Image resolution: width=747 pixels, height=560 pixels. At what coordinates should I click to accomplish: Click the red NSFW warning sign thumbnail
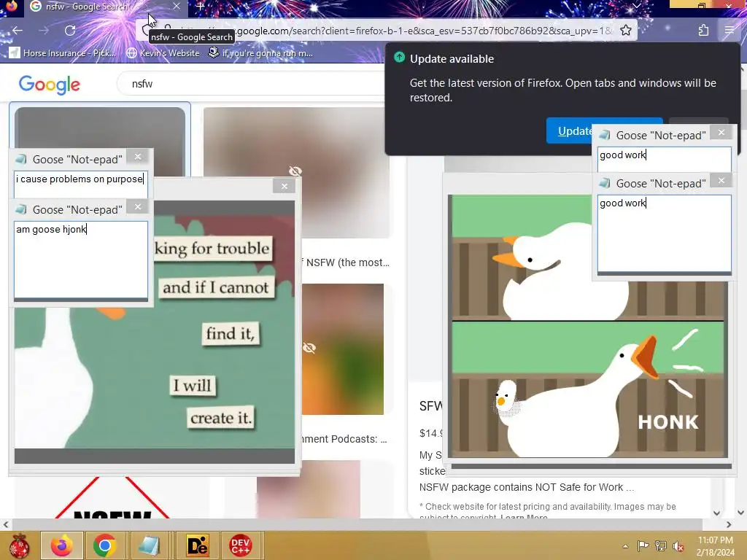(x=113, y=497)
